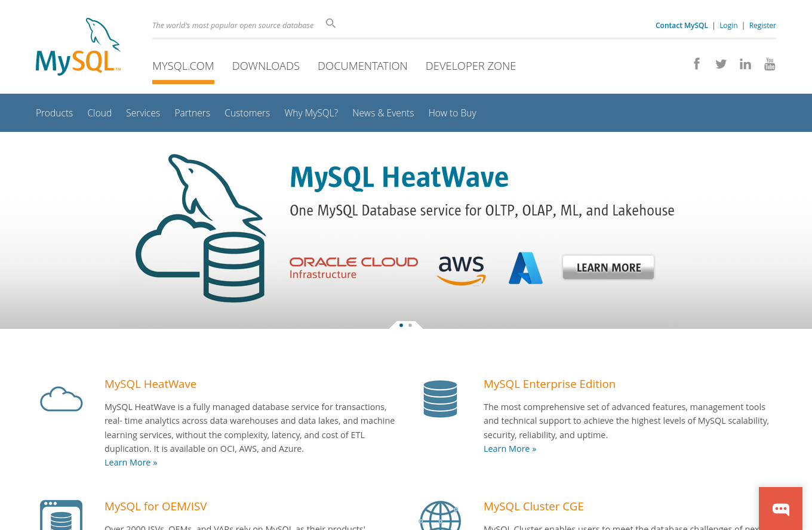Viewport: 812px width, 530px height.
Task: Click Learn More under Enterprise Edition description
Action: coord(510,449)
